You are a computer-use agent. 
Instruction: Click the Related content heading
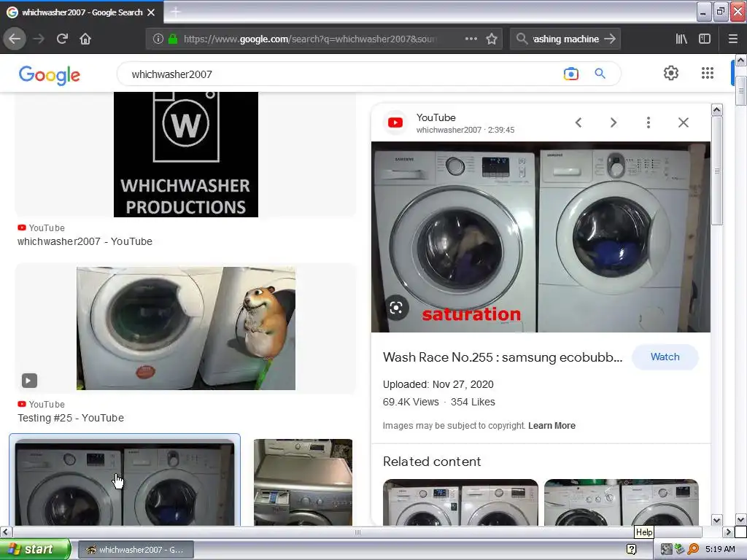coord(432,462)
